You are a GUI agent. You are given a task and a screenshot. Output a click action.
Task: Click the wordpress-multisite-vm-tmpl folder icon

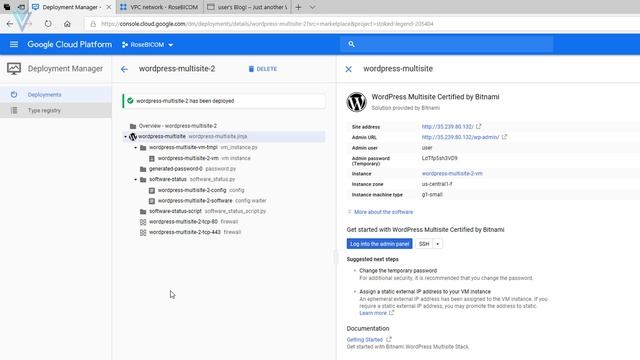pos(143,147)
